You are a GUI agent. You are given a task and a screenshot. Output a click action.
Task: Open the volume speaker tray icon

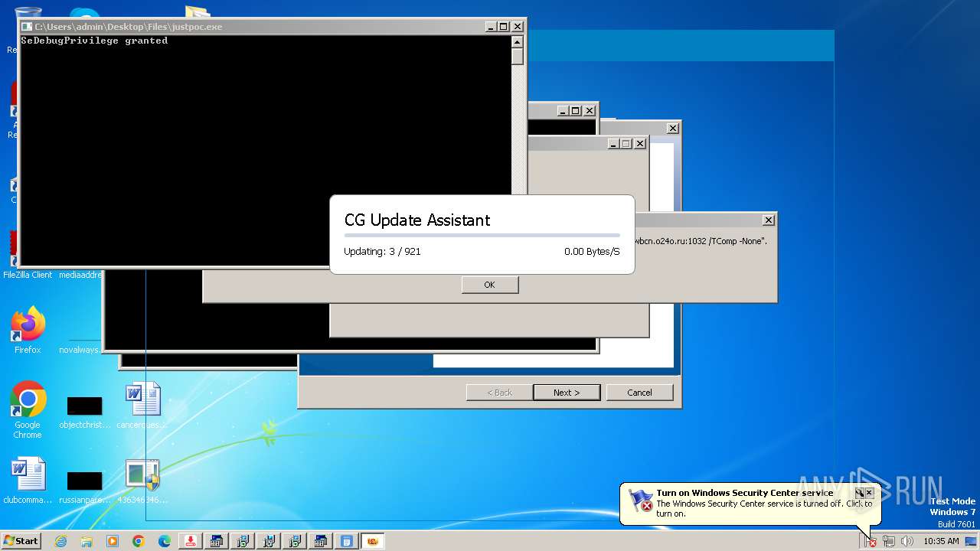(x=906, y=541)
